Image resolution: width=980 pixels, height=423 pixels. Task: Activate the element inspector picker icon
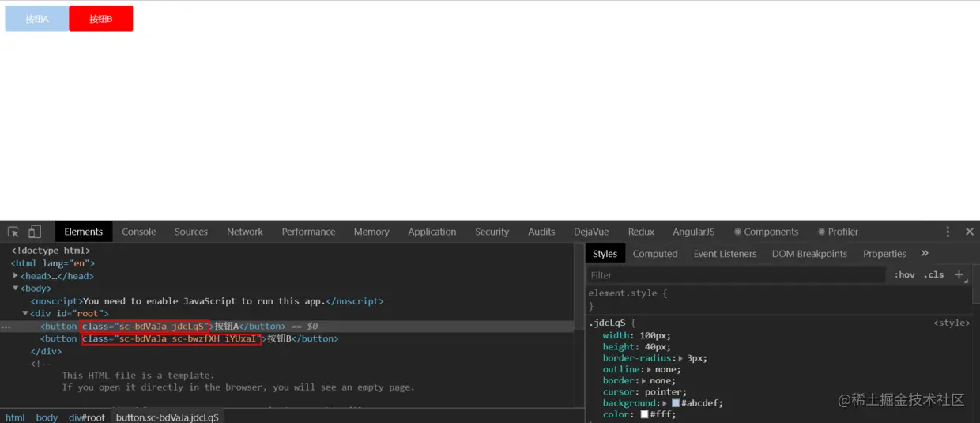(13, 232)
